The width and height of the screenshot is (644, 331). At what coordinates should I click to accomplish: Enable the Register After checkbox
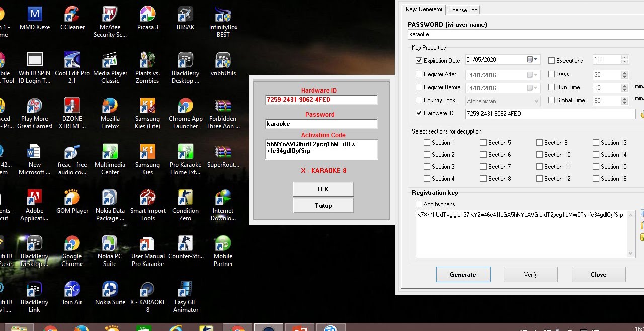click(x=419, y=74)
